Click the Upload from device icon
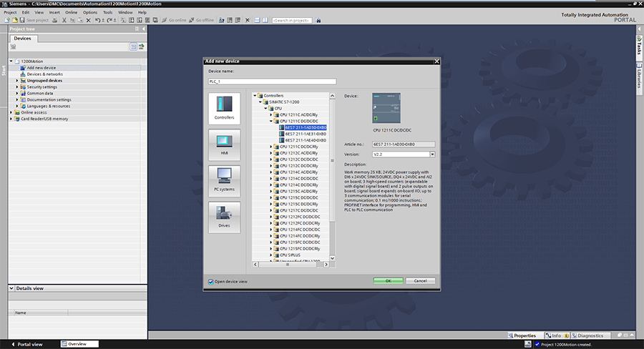This screenshot has height=349, width=644. (140, 20)
